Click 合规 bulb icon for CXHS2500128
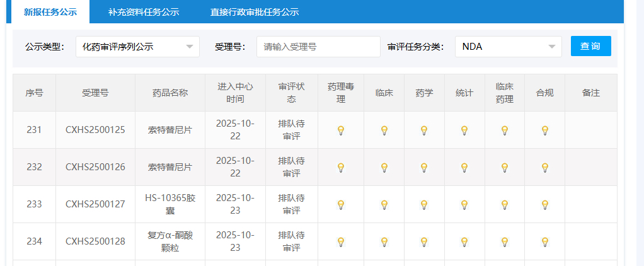 coord(544,242)
